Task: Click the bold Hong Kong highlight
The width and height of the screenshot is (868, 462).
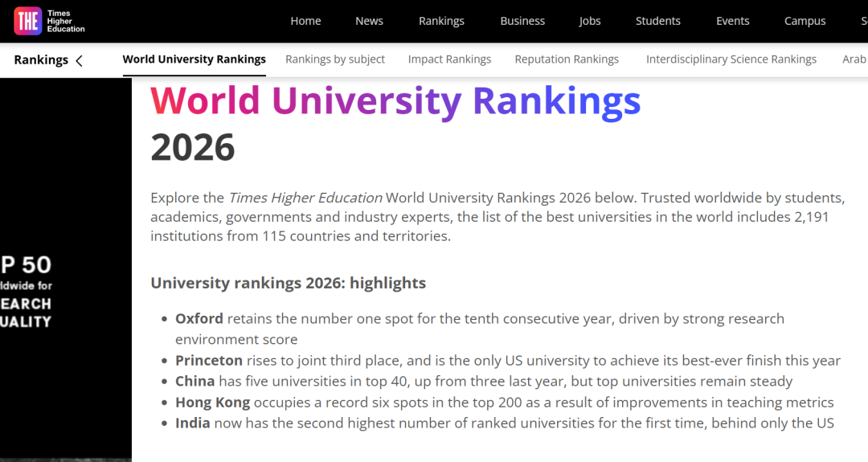Action: [212, 403]
